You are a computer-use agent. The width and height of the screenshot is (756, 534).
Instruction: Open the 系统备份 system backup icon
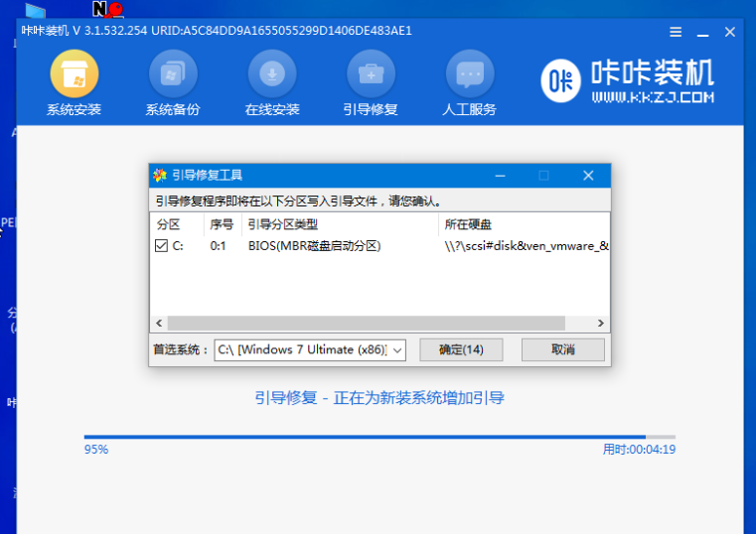point(173,74)
